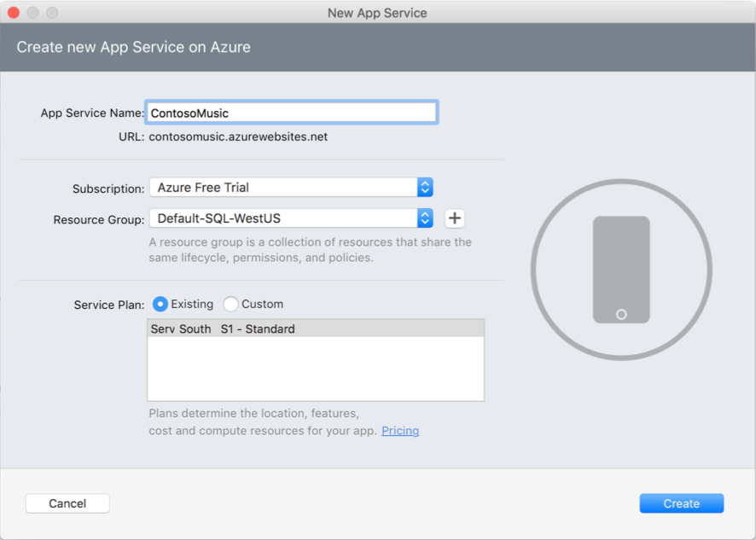Screen dimensions: 756x540
Task: Click the Cancel button
Action: [67, 503]
